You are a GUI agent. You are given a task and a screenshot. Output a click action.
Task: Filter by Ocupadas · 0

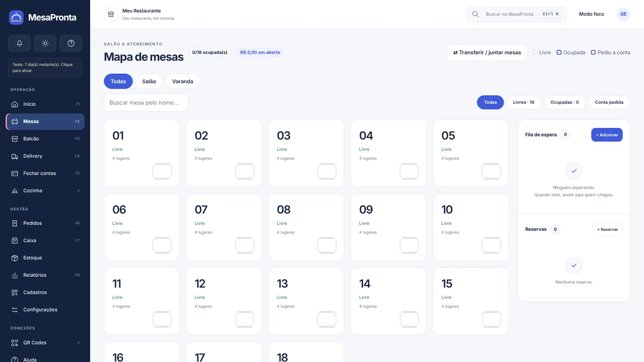(x=565, y=102)
